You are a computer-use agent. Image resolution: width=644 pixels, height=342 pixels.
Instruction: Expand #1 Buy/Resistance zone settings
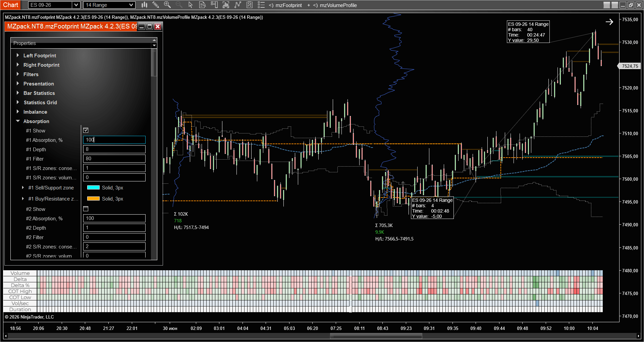(23, 198)
